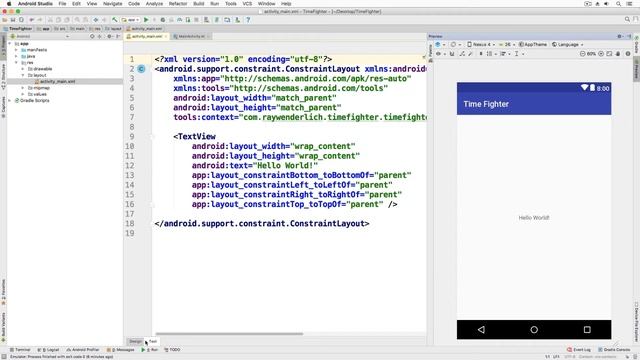Open the Android Profiler tool window
This screenshot has width=640, height=360.
pyautogui.click(x=83, y=350)
